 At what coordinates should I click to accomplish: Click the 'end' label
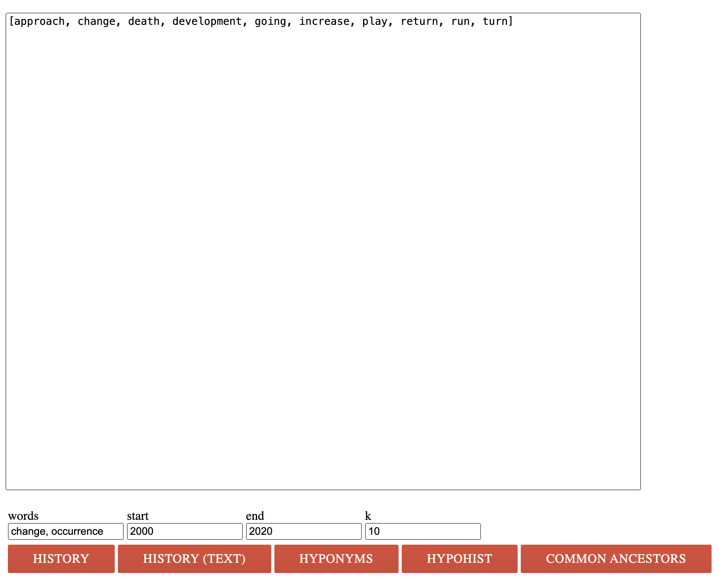255,515
